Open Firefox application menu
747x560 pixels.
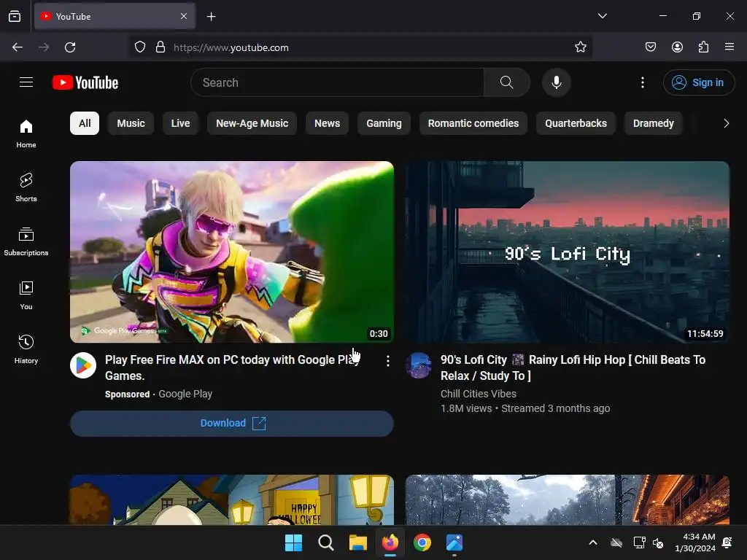pyautogui.click(x=729, y=47)
